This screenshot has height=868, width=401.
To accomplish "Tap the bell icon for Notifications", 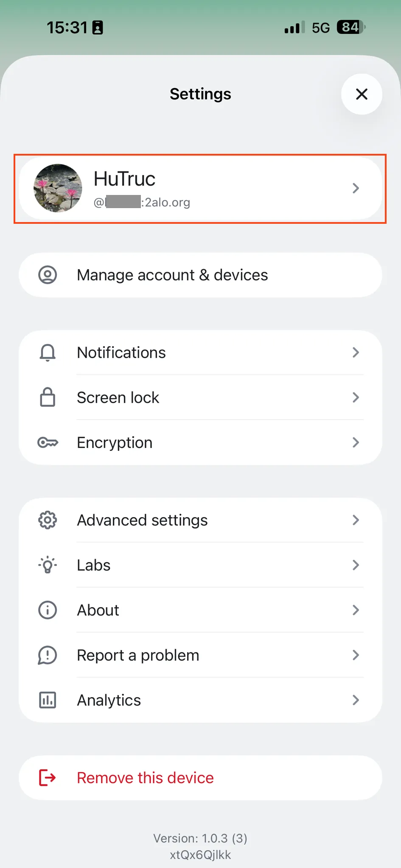I will (48, 353).
